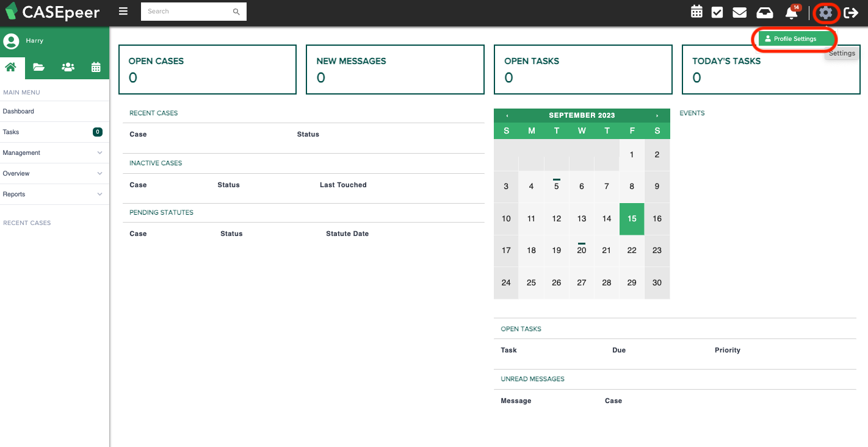The width and height of the screenshot is (868, 447).
Task: Select the folder tab icon in sidebar
Action: pyautogui.click(x=39, y=68)
